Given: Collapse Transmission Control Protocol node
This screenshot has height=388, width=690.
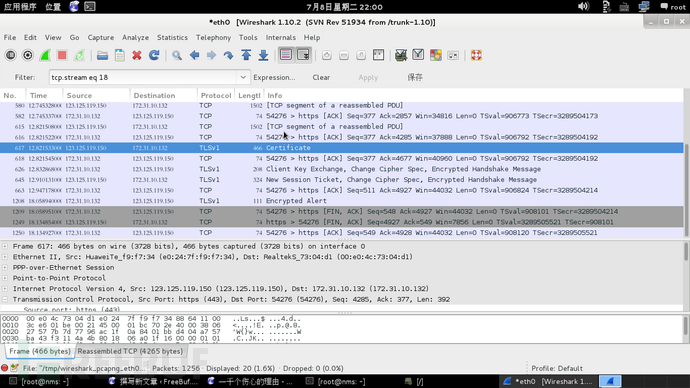Looking at the screenshot, I should click(x=5, y=299).
